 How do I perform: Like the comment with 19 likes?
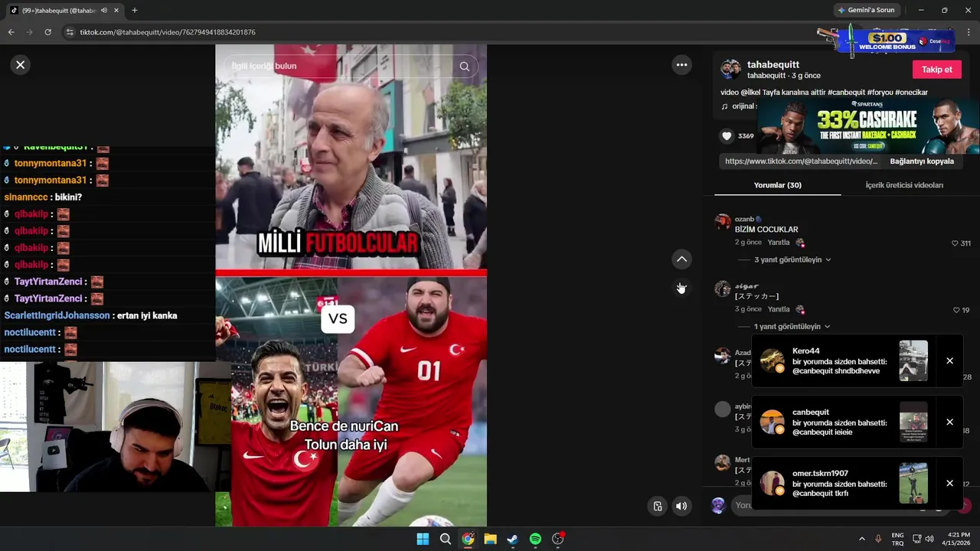(x=956, y=310)
